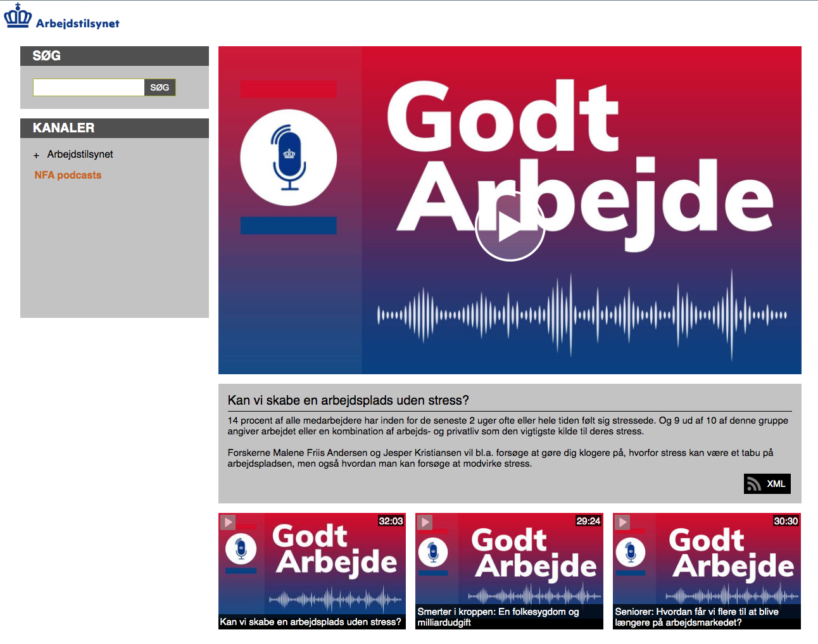Play the main Godt Arbejde podcast
Viewport: 818px width, 644px height.
[510, 226]
